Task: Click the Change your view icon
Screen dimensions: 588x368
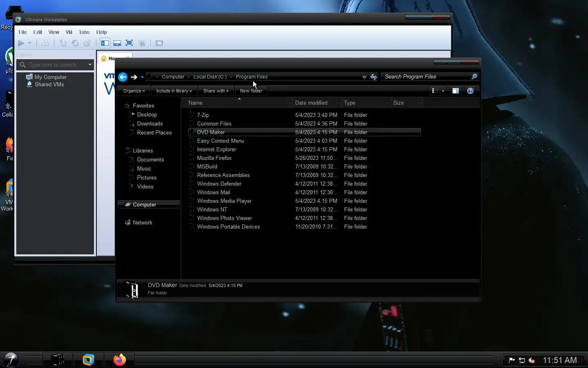Action: pyautogui.click(x=435, y=91)
